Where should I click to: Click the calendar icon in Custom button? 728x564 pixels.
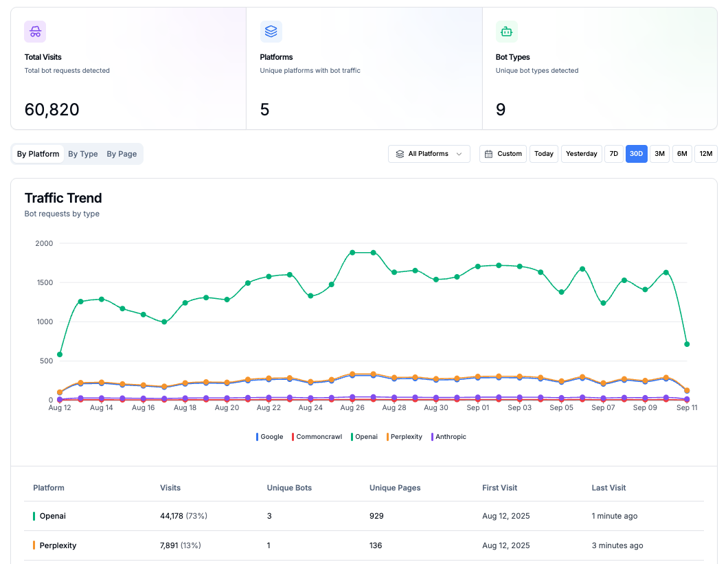(489, 154)
